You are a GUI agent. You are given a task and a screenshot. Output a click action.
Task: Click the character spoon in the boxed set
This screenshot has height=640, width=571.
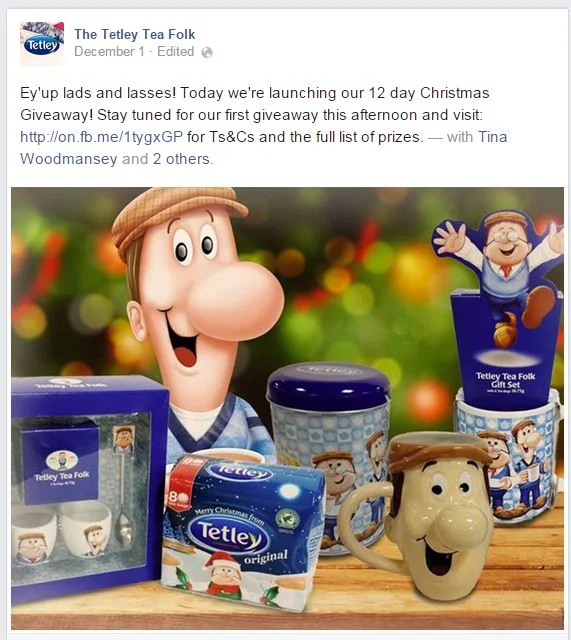(x=124, y=487)
